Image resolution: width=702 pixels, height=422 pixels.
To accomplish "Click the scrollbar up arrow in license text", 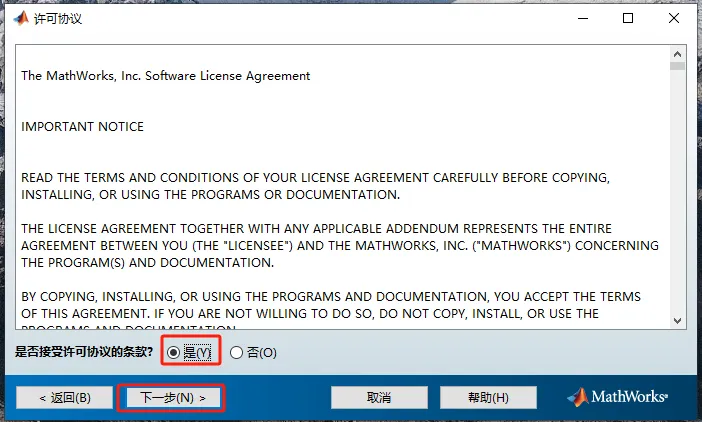I will click(x=677, y=54).
